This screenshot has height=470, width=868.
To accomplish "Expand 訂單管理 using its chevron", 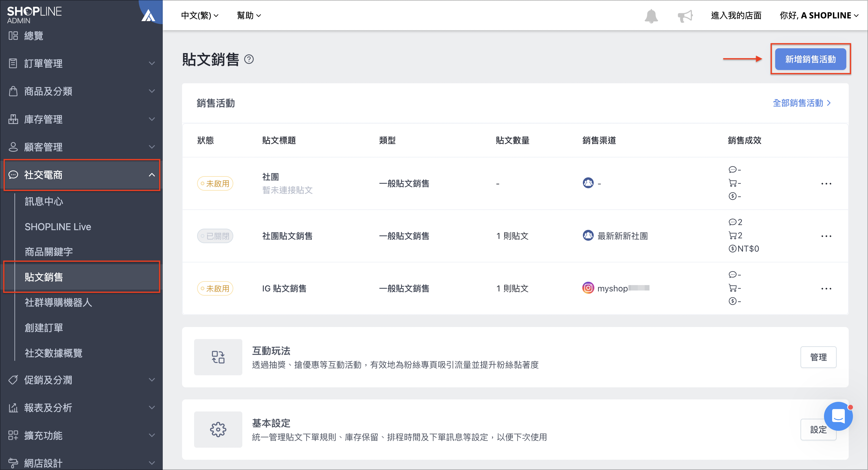I will 152,63.
